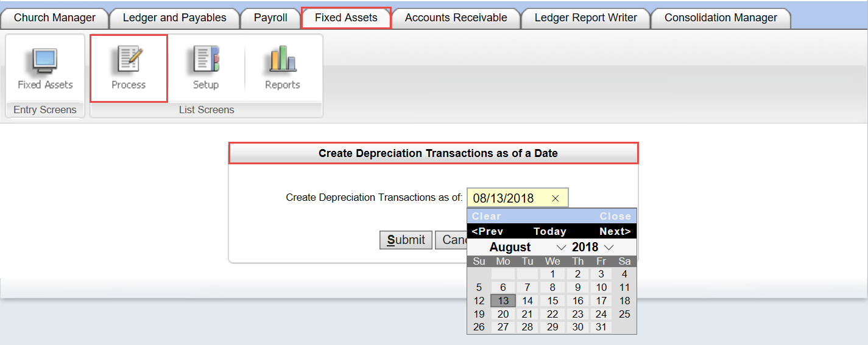Select August 14 in the calendar
This screenshot has height=345, width=868.
point(528,301)
